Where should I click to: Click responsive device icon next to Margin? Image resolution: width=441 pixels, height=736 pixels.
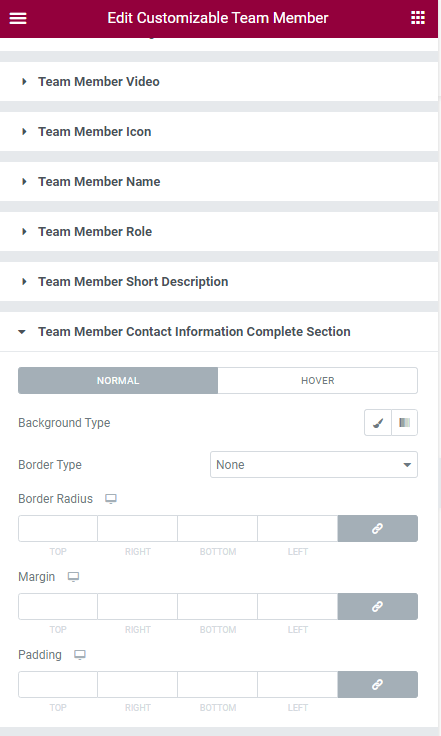pos(73,576)
